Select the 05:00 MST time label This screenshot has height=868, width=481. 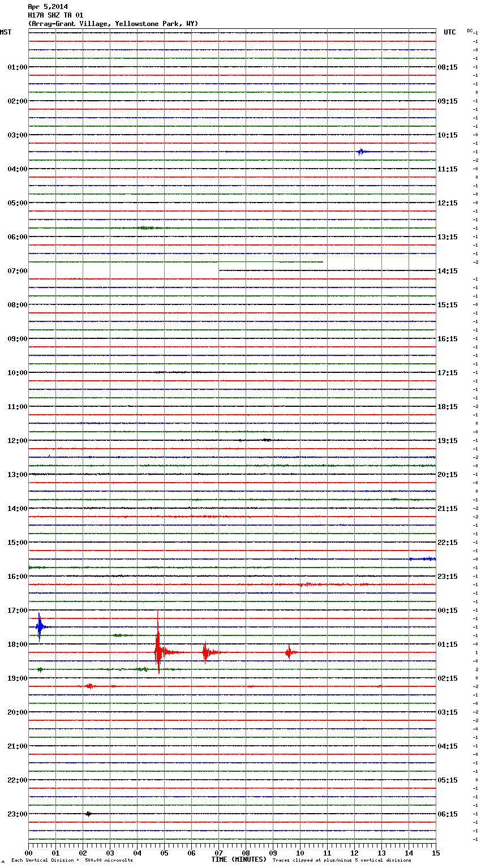[x=17, y=203]
